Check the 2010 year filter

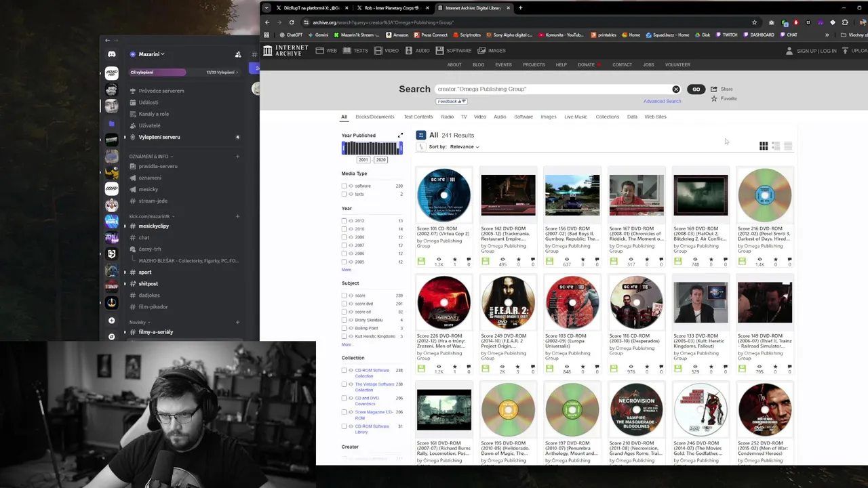344,229
